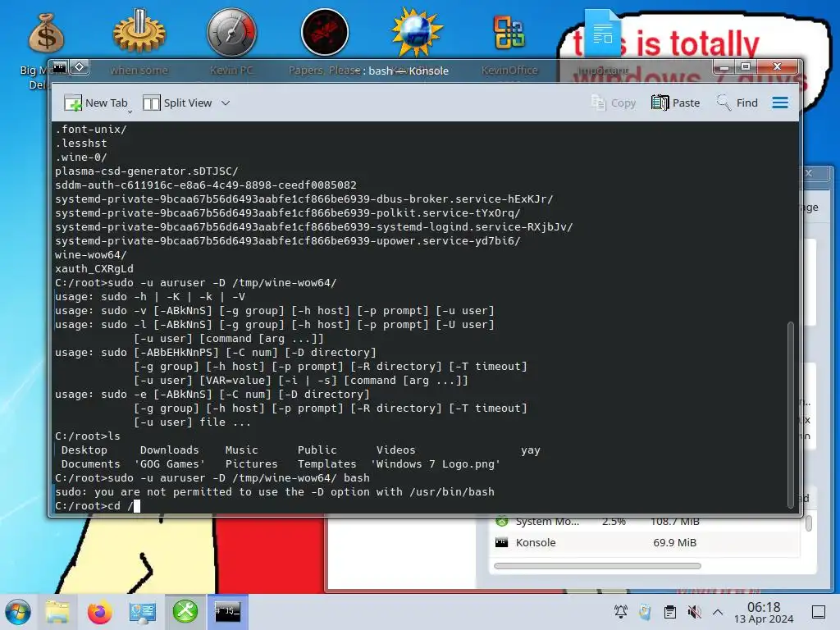The height and width of the screenshot is (630, 840).
Task: Click the 'Downloads' folder name in terminal
Action: [169, 450]
